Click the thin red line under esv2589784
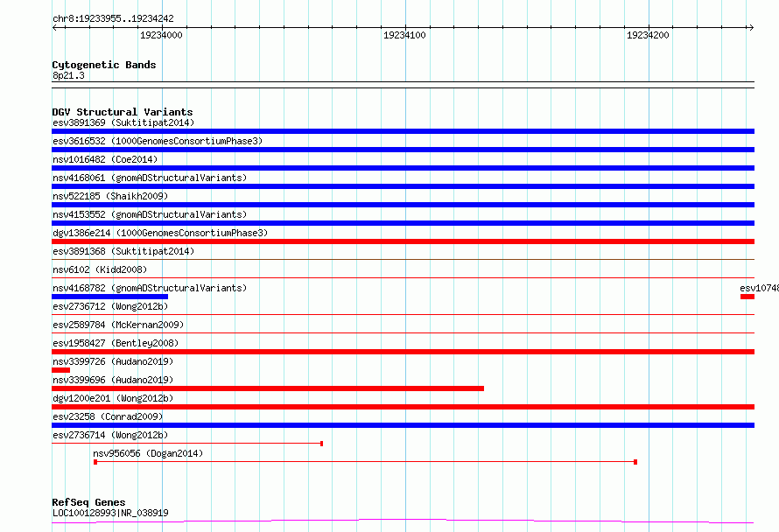 click(403, 332)
